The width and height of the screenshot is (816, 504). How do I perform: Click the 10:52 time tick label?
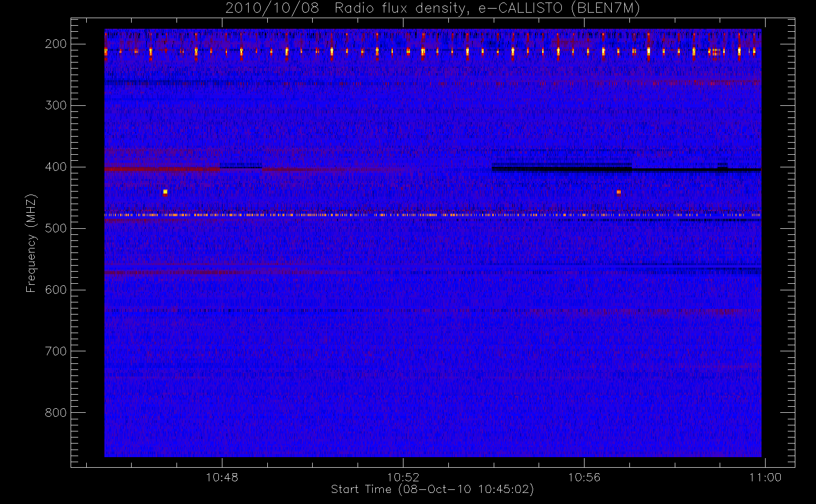pos(403,477)
